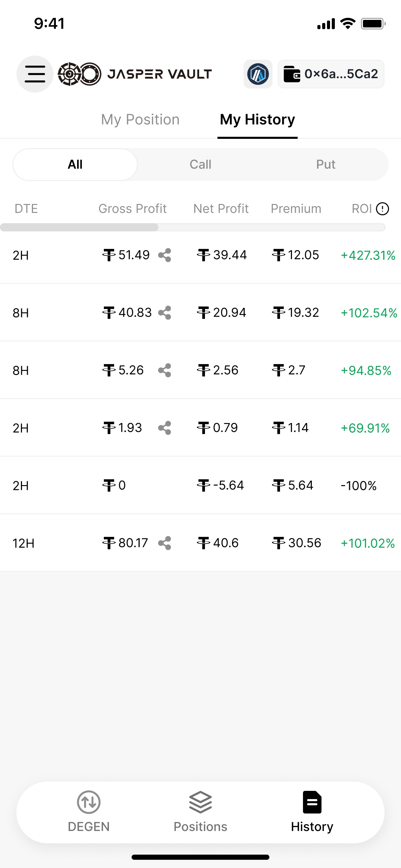The width and height of the screenshot is (401, 868).
Task: Open wallet 0×6a...5Ca2 button
Action: pyautogui.click(x=331, y=74)
